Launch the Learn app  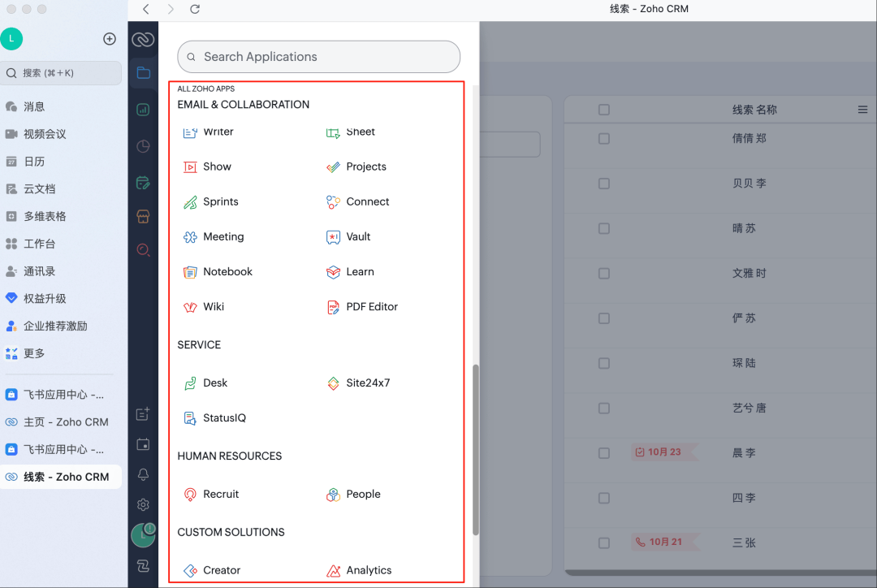point(350,272)
